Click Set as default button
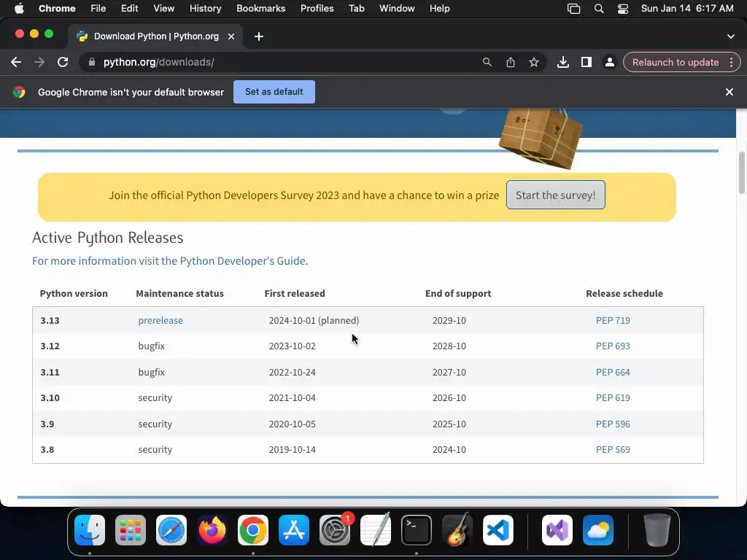 point(274,92)
